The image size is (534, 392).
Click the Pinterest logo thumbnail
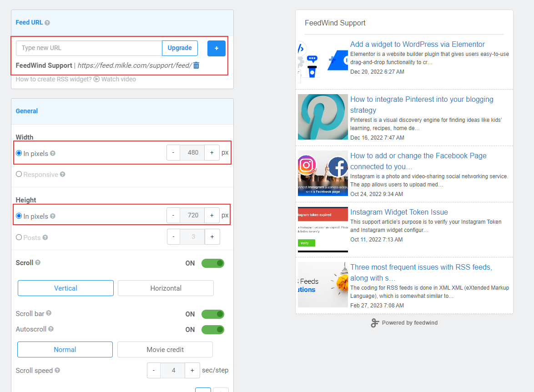[323, 117]
